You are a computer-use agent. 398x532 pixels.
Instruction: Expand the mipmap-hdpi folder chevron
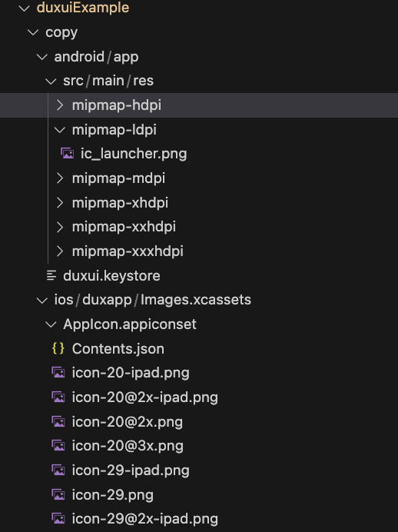(60, 105)
